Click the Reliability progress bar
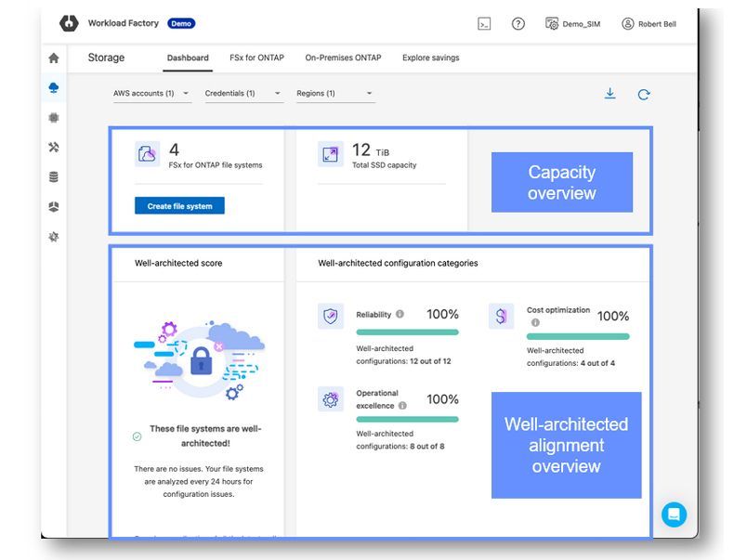 407,332
